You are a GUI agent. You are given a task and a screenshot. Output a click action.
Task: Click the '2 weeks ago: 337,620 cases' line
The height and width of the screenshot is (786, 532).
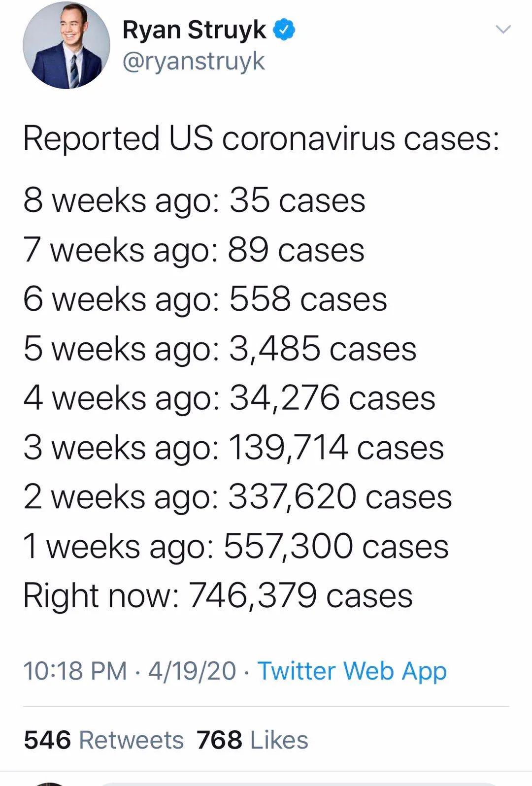pyautogui.click(x=237, y=497)
